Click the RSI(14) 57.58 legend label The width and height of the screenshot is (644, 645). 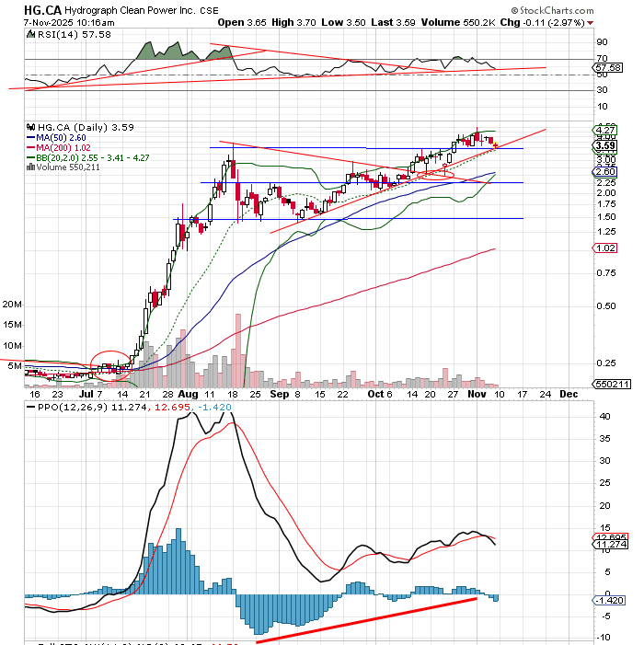[x=75, y=35]
